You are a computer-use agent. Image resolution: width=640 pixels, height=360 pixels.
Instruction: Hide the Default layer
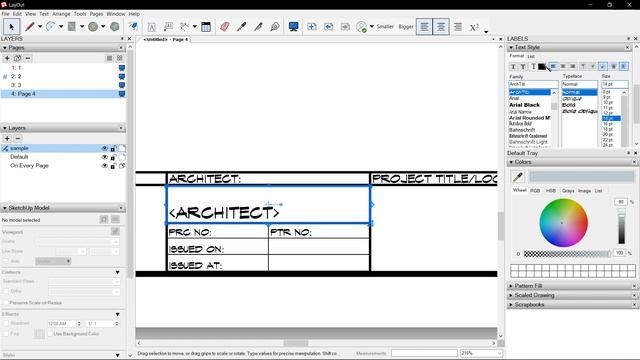104,157
